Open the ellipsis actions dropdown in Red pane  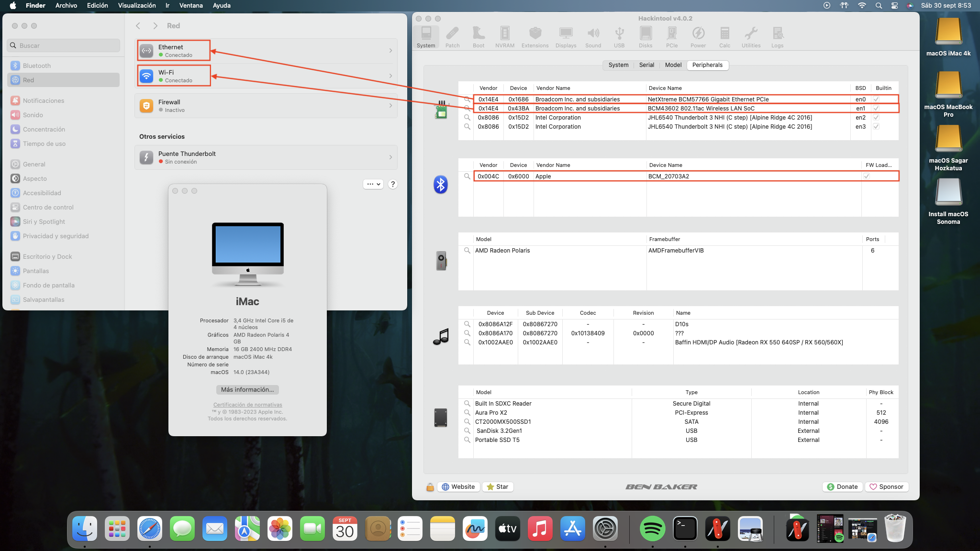(373, 184)
